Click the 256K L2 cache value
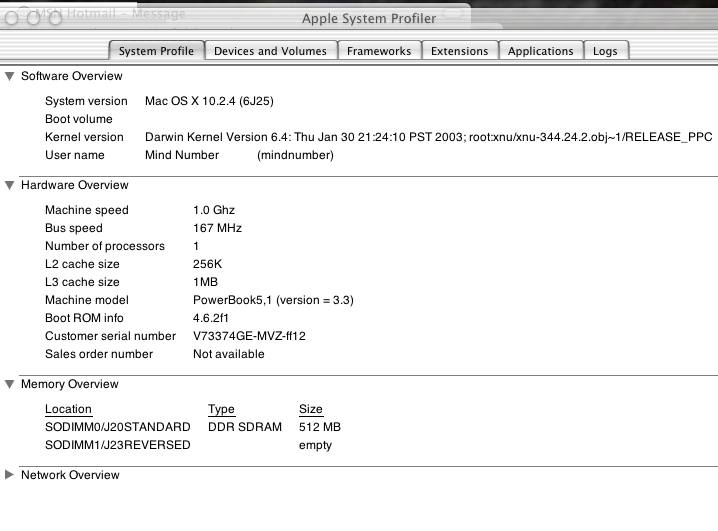The image size is (718, 531). point(207,264)
